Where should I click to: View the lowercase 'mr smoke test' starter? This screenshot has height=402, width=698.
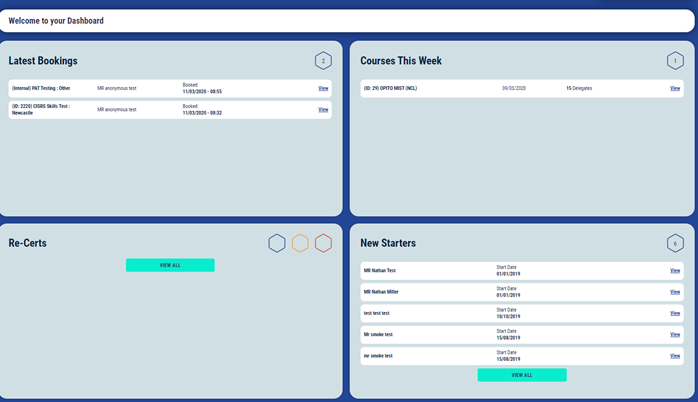click(675, 356)
